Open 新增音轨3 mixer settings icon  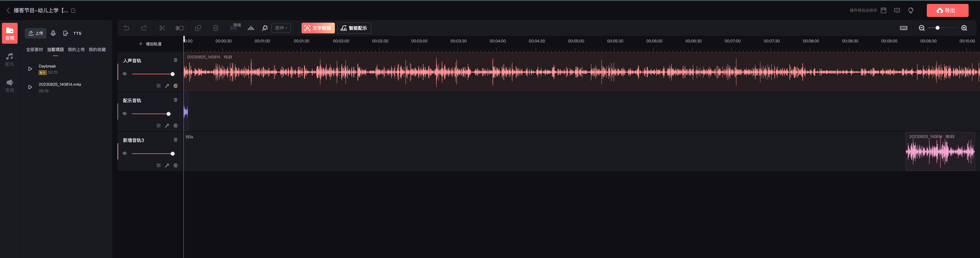[159, 166]
